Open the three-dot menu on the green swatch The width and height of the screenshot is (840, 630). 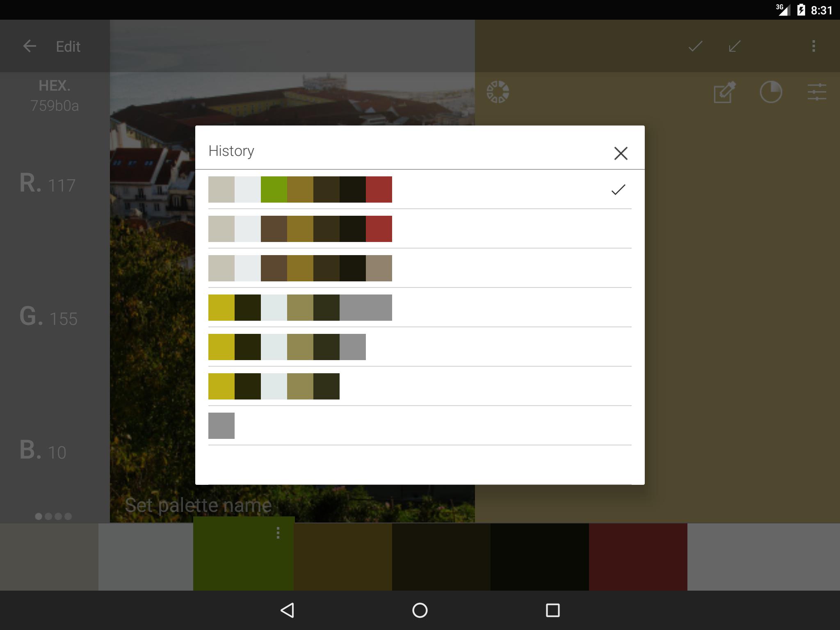278,533
